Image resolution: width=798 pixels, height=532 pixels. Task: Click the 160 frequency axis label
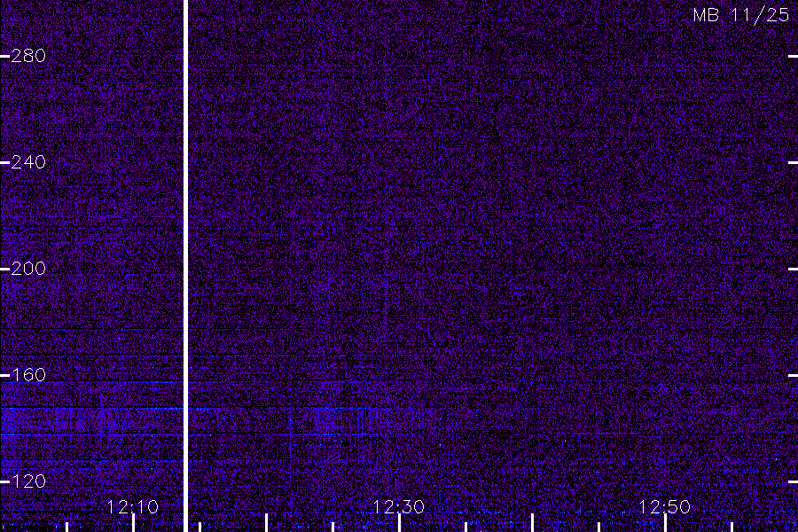coord(28,375)
